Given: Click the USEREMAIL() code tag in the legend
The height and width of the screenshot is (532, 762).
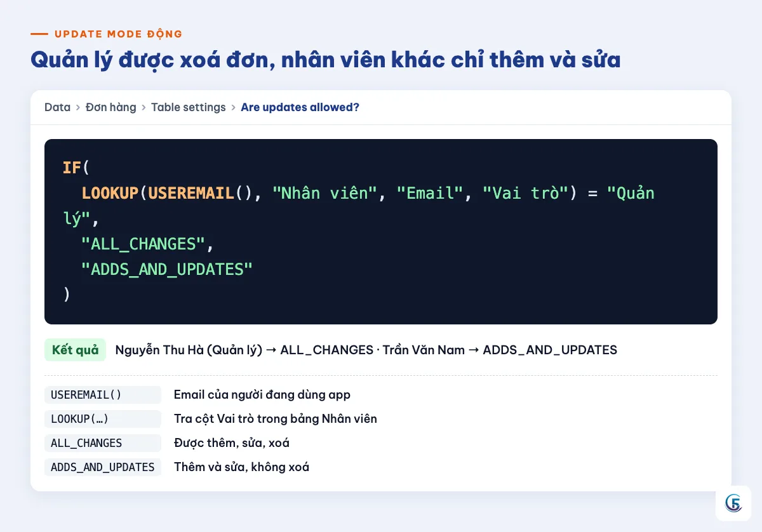Looking at the screenshot, I should (x=103, y=395).
